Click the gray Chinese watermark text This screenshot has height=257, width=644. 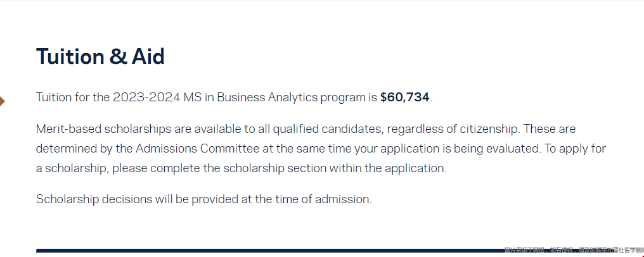(x=574, y=249)
